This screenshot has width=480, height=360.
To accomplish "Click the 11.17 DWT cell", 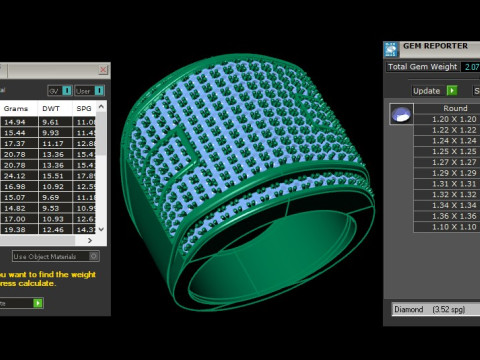I will (x=55, y=143).
